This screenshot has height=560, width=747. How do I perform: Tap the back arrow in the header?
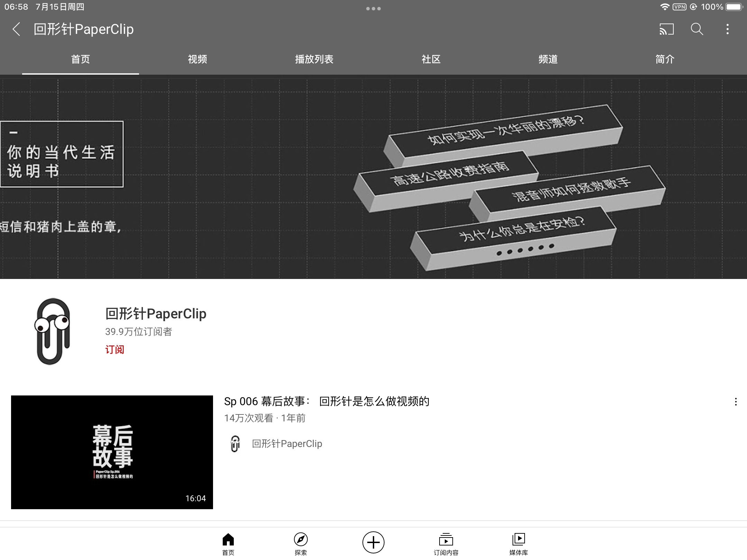click(x=16, y=29)
